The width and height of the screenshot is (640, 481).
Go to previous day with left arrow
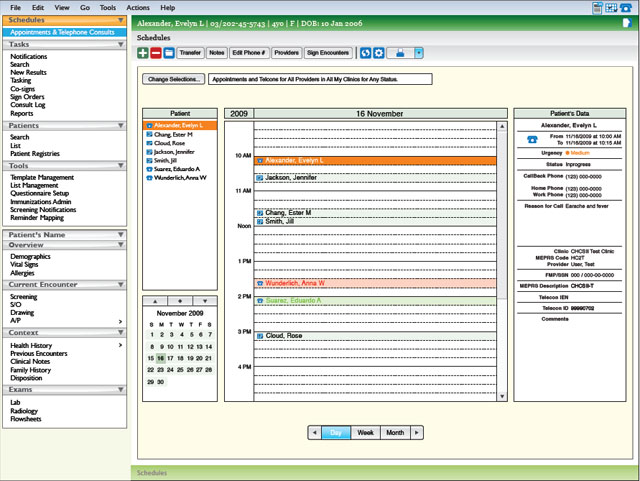pyautogui.click(x=314, y=433)
